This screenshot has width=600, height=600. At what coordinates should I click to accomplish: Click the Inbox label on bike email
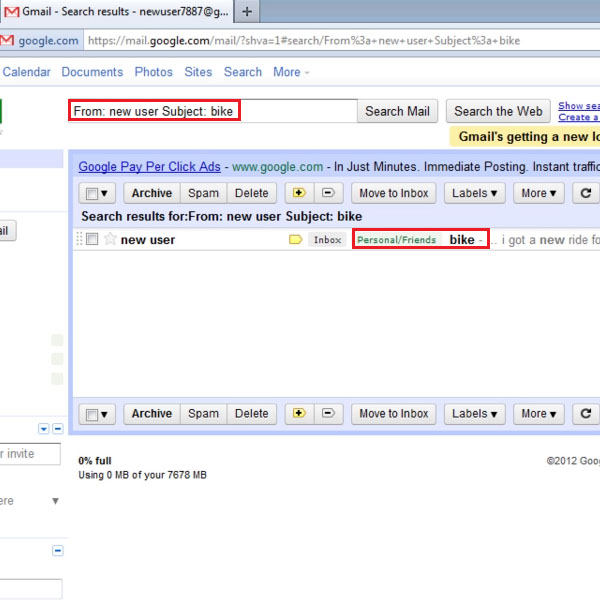(x=328, y=240)
